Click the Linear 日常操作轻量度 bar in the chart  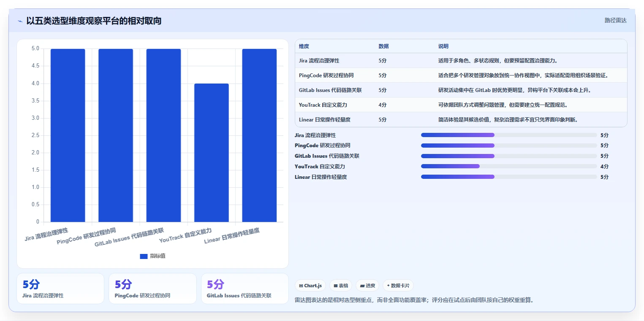(259, 135)
